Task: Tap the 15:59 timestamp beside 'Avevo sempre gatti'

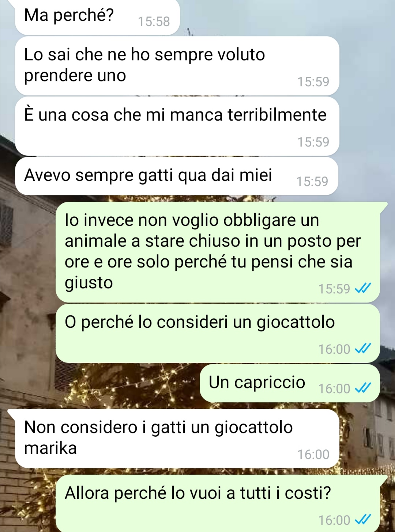Action: pos(312,181)
